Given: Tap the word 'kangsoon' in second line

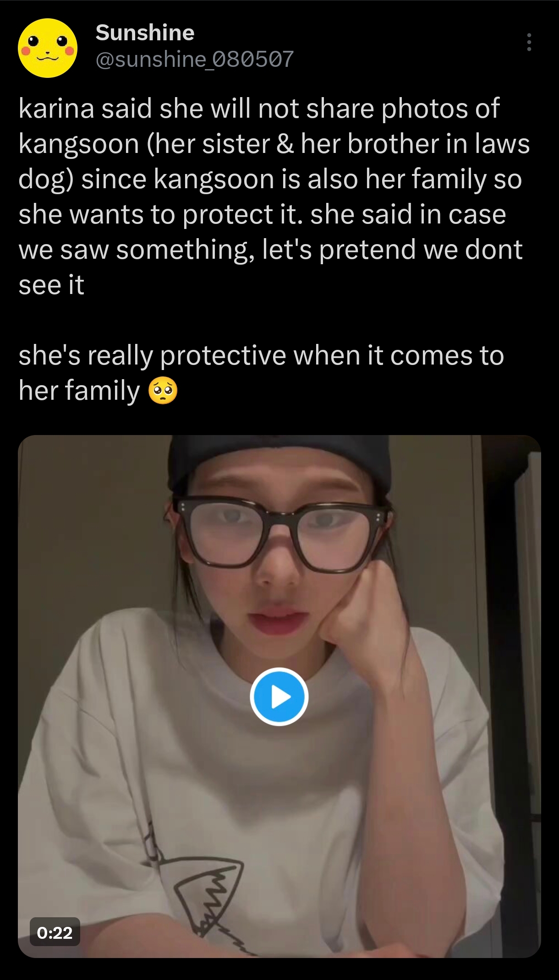Looking at the screenshot, I should (79, 144).
